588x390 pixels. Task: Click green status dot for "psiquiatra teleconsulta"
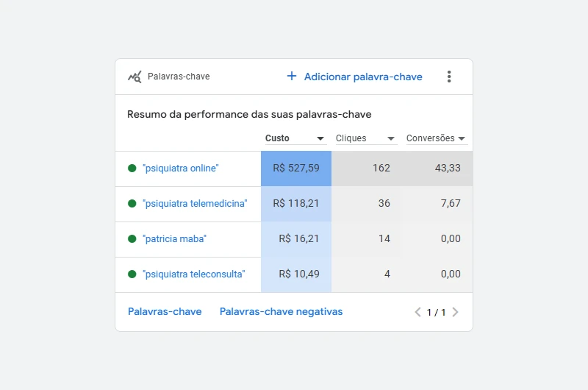132,274
